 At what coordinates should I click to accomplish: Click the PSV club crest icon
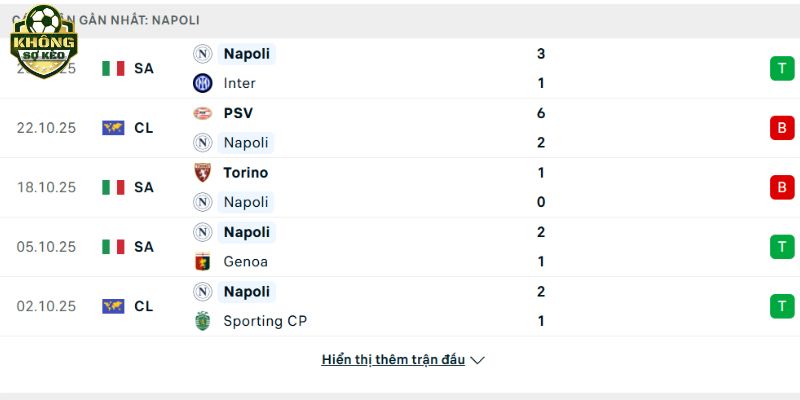click(x=203, y=113)
